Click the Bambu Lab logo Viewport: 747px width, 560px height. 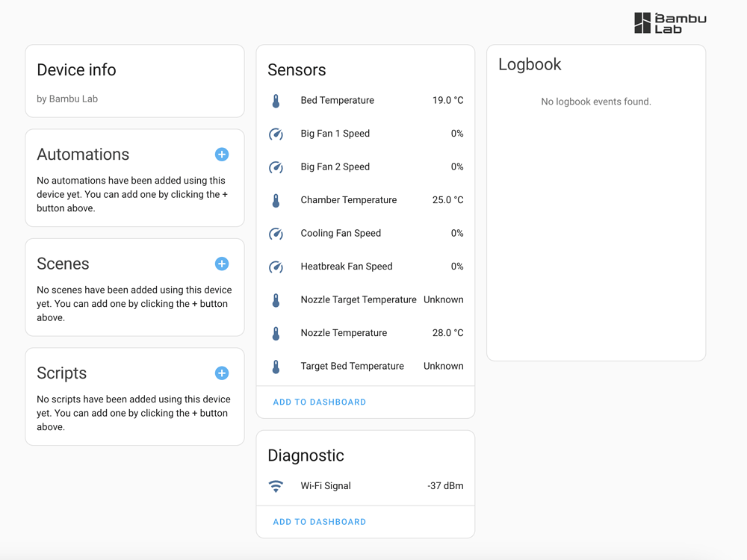coord(669,22)
